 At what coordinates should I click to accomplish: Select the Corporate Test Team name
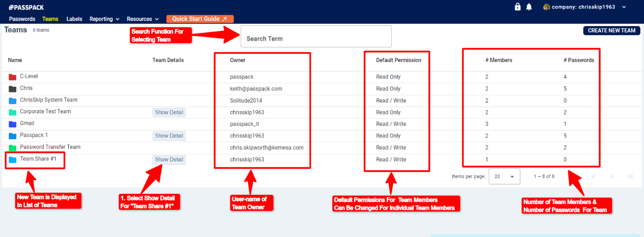point(45,112)
